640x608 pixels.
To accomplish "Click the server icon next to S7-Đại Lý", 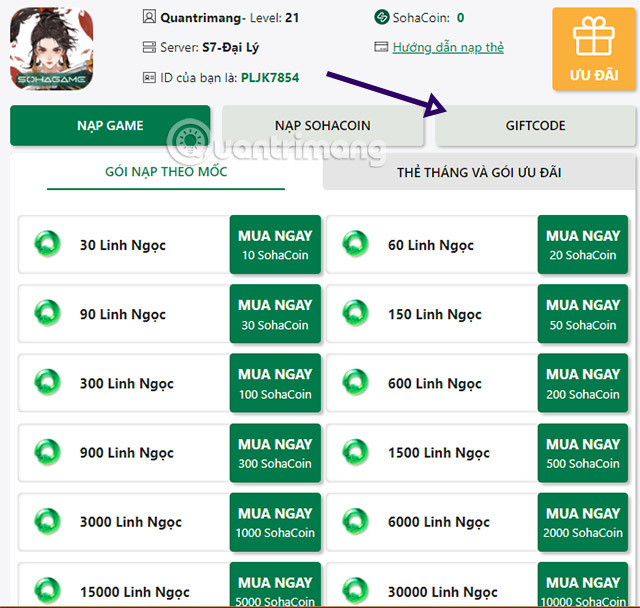I will pyautogui.click(x=149, y=47).
